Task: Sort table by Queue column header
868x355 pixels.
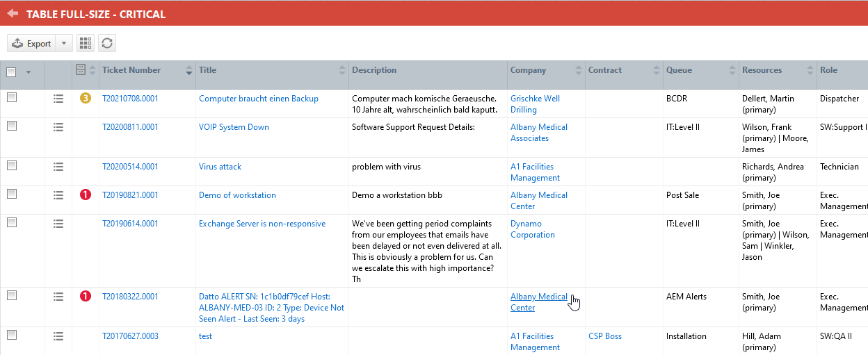Action: pyautogui.click(x=679, y=70)
